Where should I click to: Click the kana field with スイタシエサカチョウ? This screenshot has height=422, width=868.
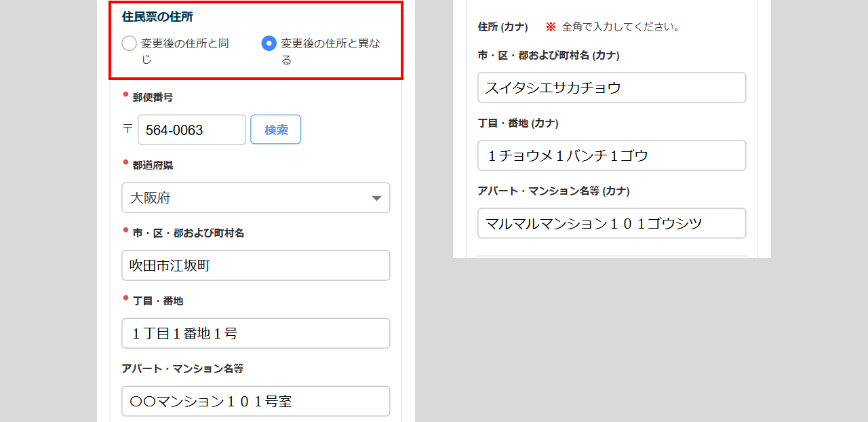612,88
